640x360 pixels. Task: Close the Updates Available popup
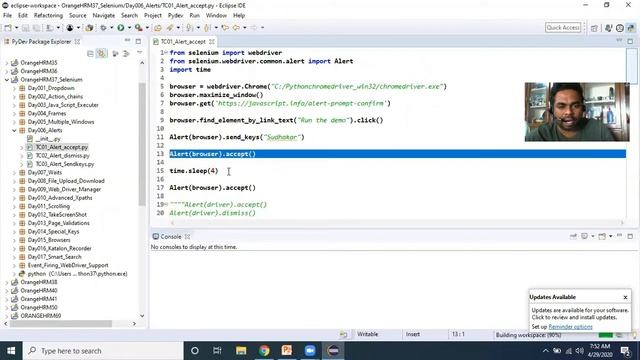click(625, 297)
